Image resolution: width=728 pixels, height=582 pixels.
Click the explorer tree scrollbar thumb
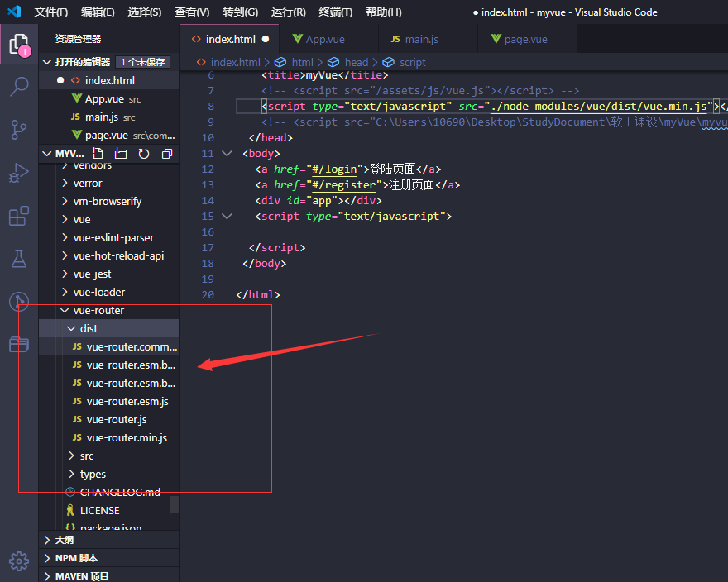coord(175,504)
